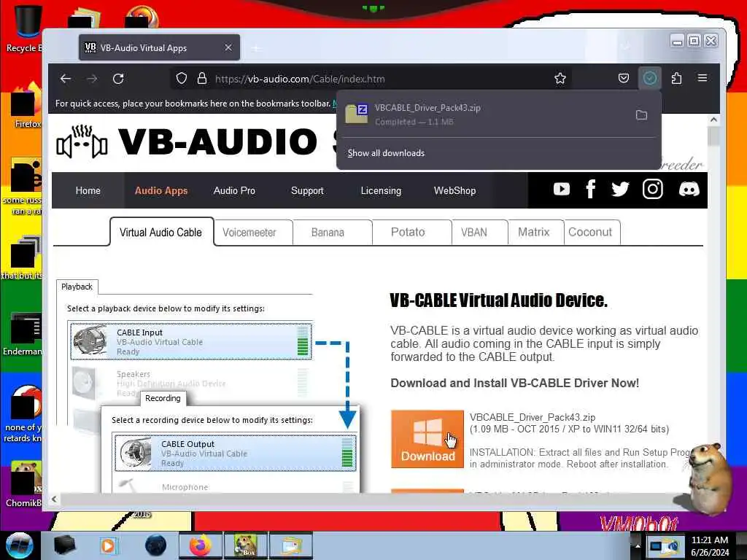Reload the VB-Audio page
The image size is (747, 560).
pos(118,79)
